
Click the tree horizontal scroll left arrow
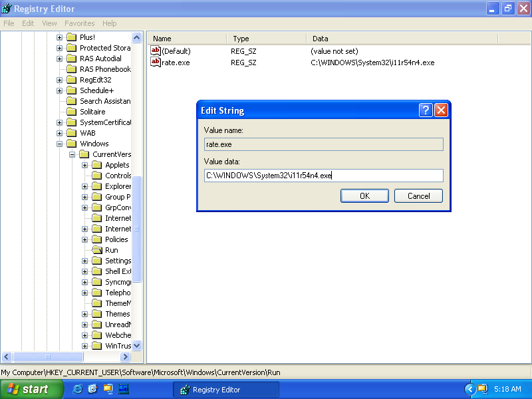tap(7, 356)
